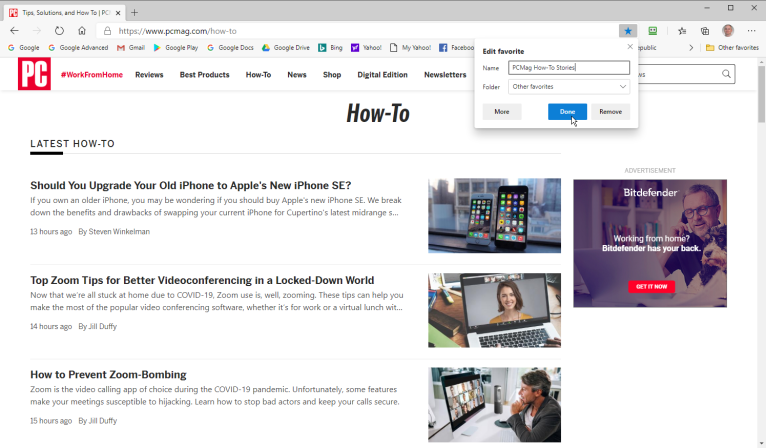Click author Steven Winkelman
This screenshot has width=766, height=448.
[119, 232]
